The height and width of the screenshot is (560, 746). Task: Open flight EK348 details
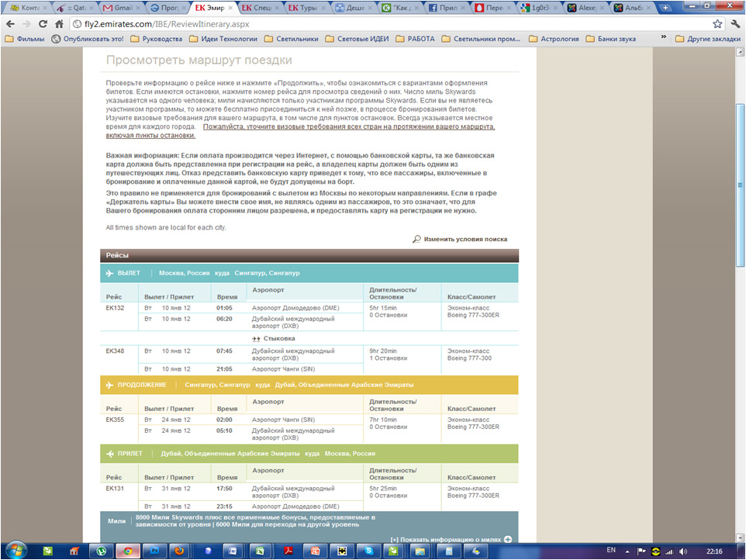[x=115, y=351]
